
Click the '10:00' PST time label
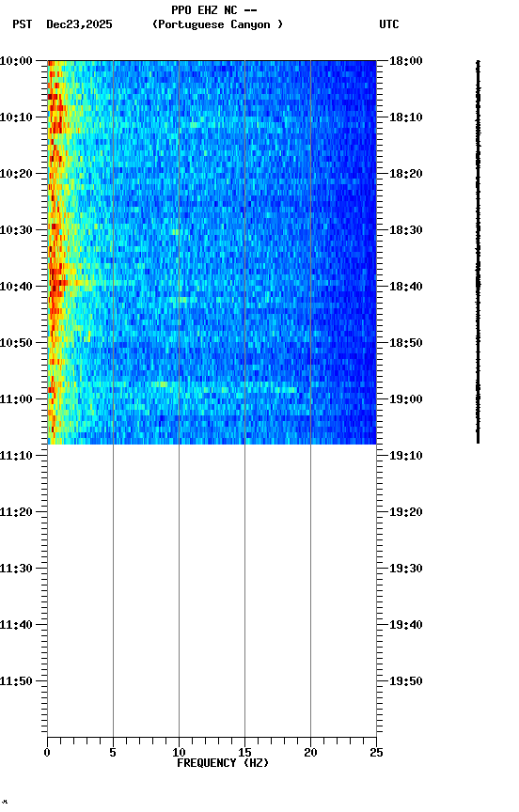[16, 61]
